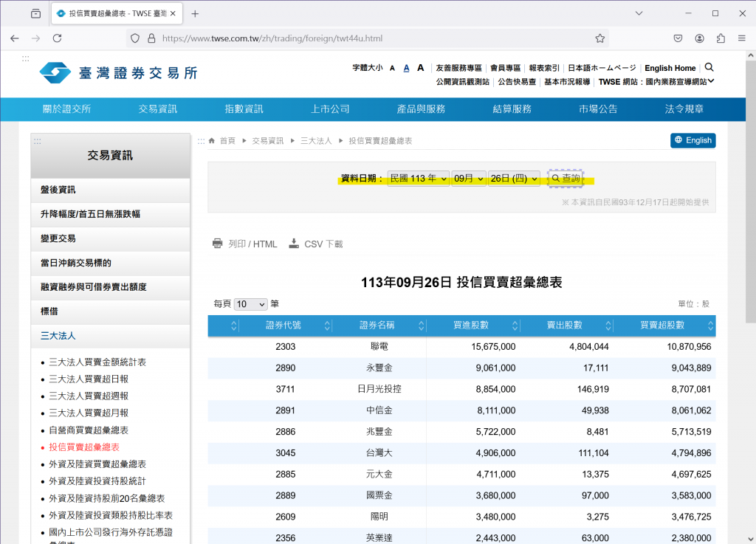Open the 公開資訊觀測站 link
This screenshot has width=756, height=544.
click(x=463, y=82)
